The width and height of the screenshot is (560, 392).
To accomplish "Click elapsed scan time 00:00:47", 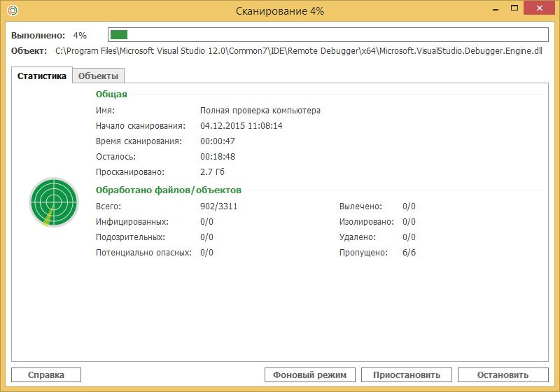I will coord(218,141).
